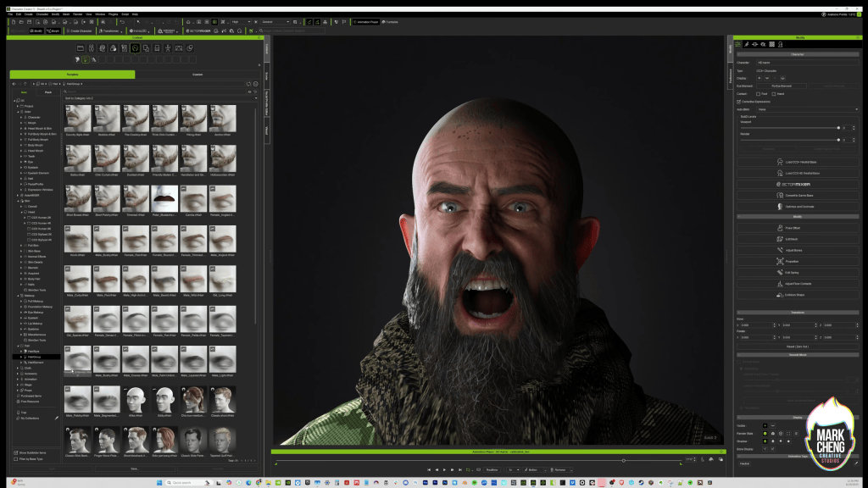Screen dimensions: 868x488
Task: Select the Peter_Mustache hair thumbnail
Action: tap(164, 200)
